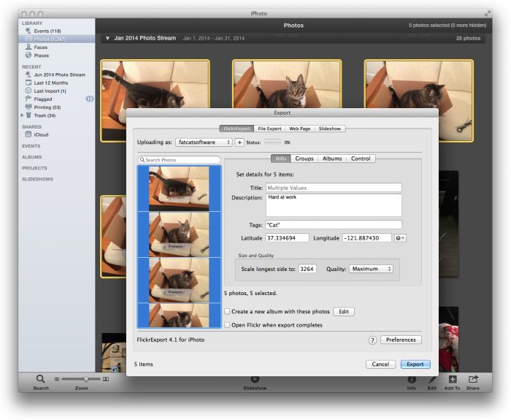Open the Faces sidebar item

click(x=40, y=47)
